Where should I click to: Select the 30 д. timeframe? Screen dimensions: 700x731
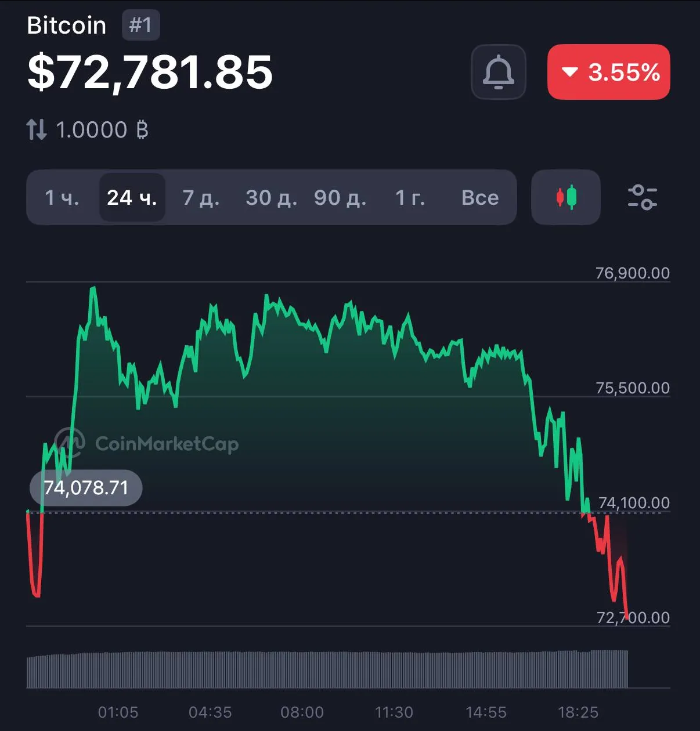click(271, 198)
